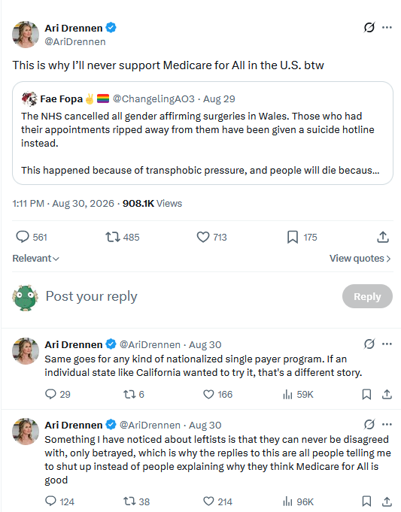The width and height of the screenshot is (401, 512).
Task: Open the three-dot menu on main post
Action: click(387, 27)
